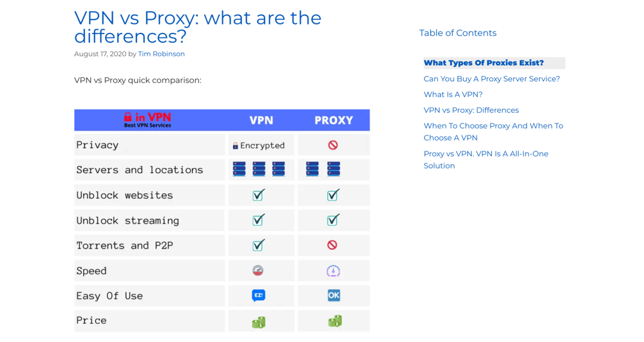
Task: Click the VPN server stack icons
Action: [x=259, y=169]
